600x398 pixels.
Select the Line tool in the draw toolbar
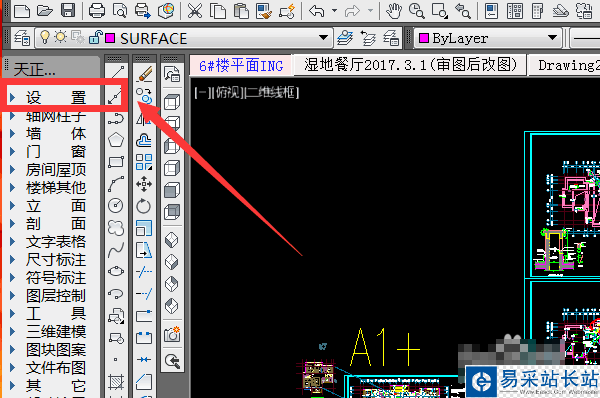(x=116, y=72)
